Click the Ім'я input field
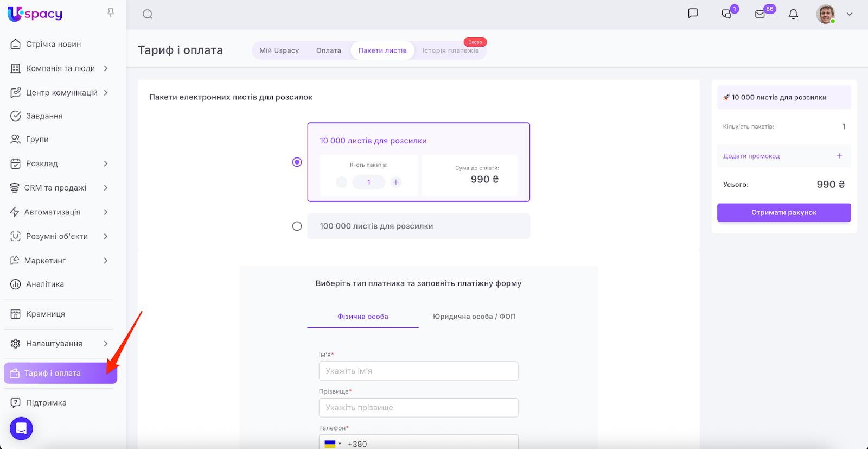This screenshot has height=449, width=868. coord(418,371)
